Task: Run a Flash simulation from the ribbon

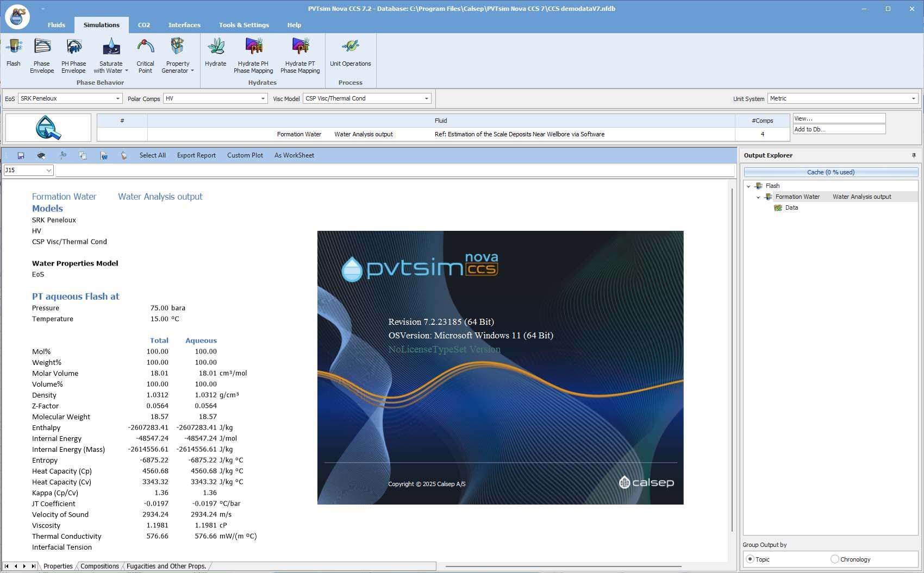Action: pyautogui.click(x=14, y=53)
